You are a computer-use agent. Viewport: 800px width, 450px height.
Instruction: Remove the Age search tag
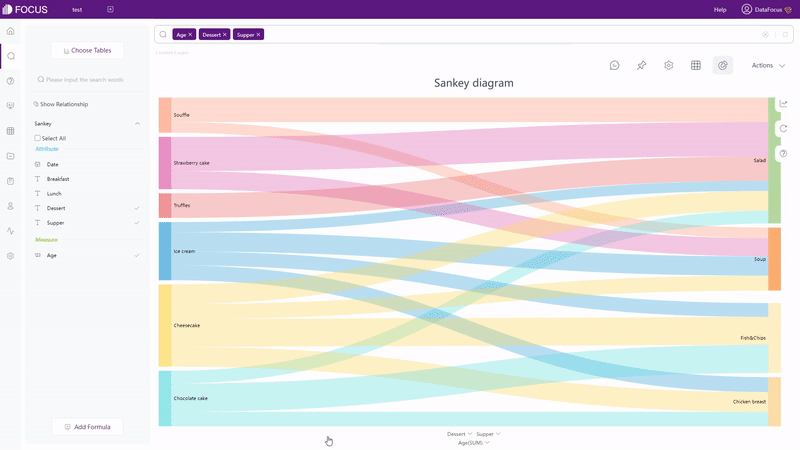point(190,35)
